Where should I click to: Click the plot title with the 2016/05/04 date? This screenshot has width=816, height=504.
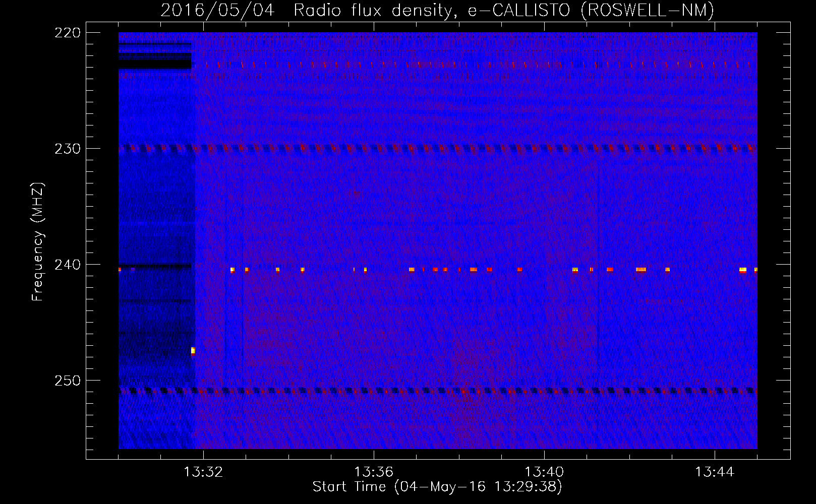(437, 10)
